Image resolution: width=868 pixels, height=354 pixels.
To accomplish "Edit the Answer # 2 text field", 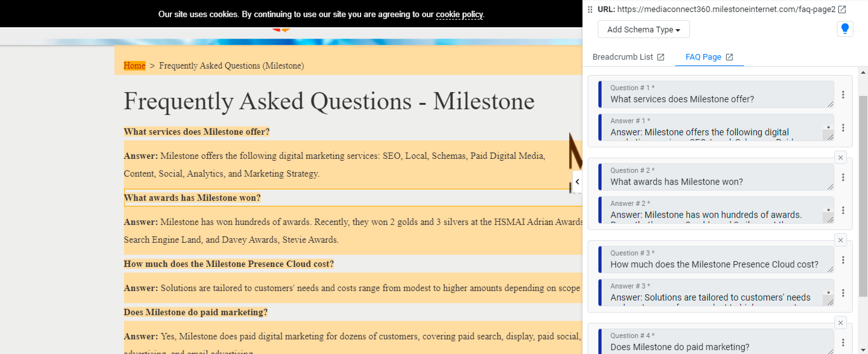I will (x=716, y=210).
